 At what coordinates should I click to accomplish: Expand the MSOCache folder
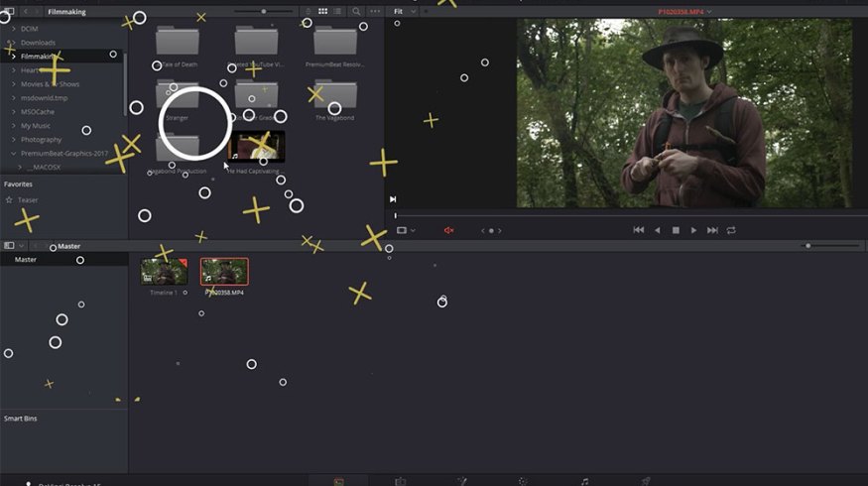coord(13,112)
